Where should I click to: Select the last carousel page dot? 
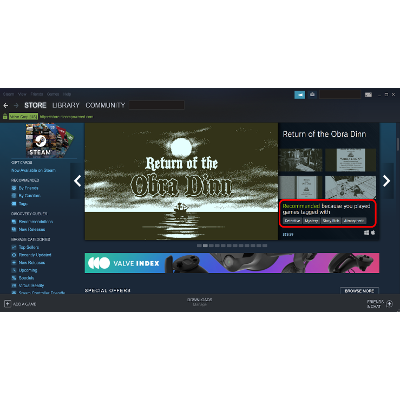265,246
